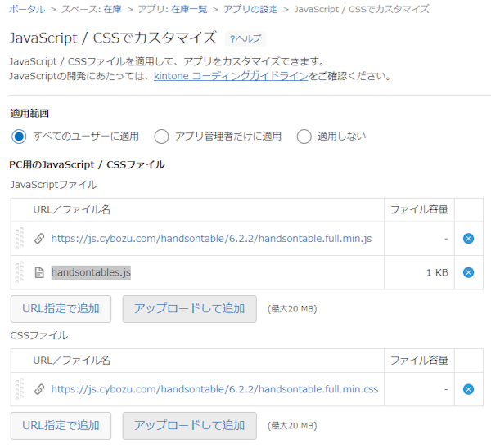Click the CSSファイル section label

39,336
